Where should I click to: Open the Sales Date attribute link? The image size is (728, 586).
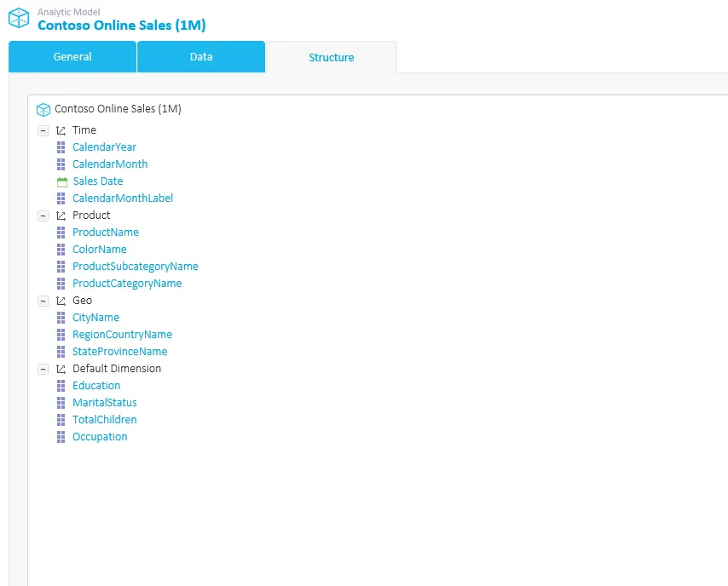98,181
